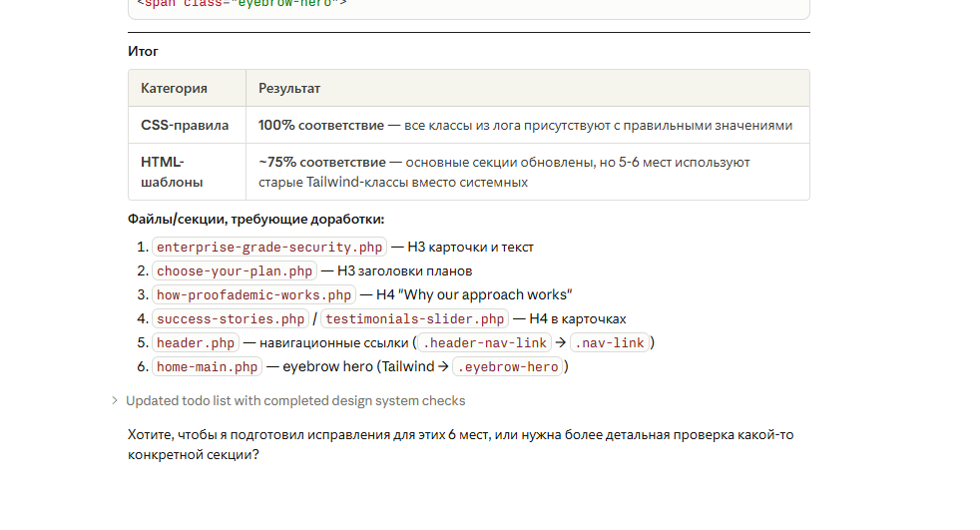Select the 'HTML-шаблоны' table row cell

[x=172, y=172]
